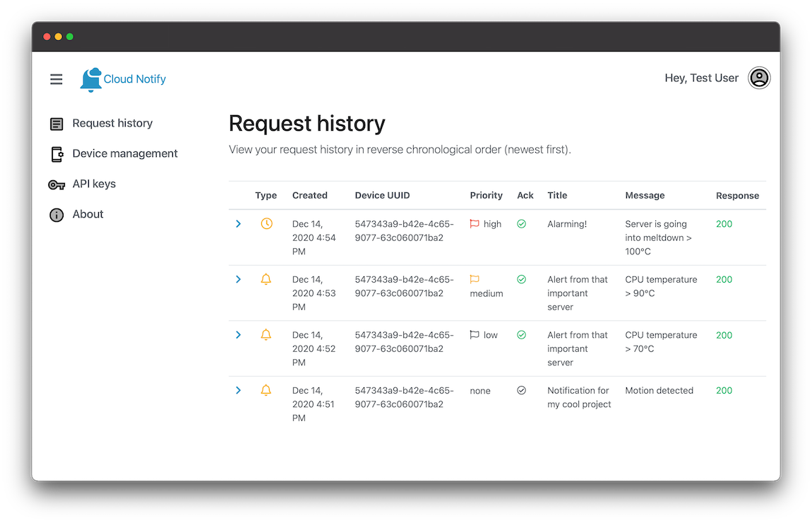Click the Cloud Notify bell logo
Screen dimensions: 812x523
point(91,79)
